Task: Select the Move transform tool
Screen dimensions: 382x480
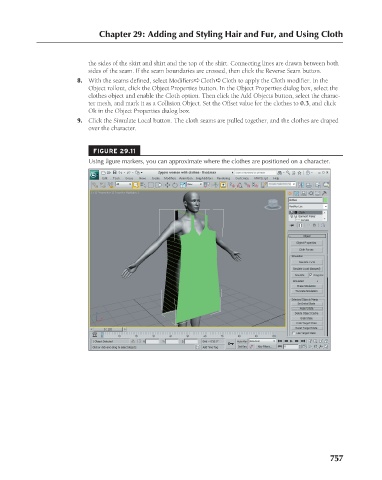Action: click(167, 185)
